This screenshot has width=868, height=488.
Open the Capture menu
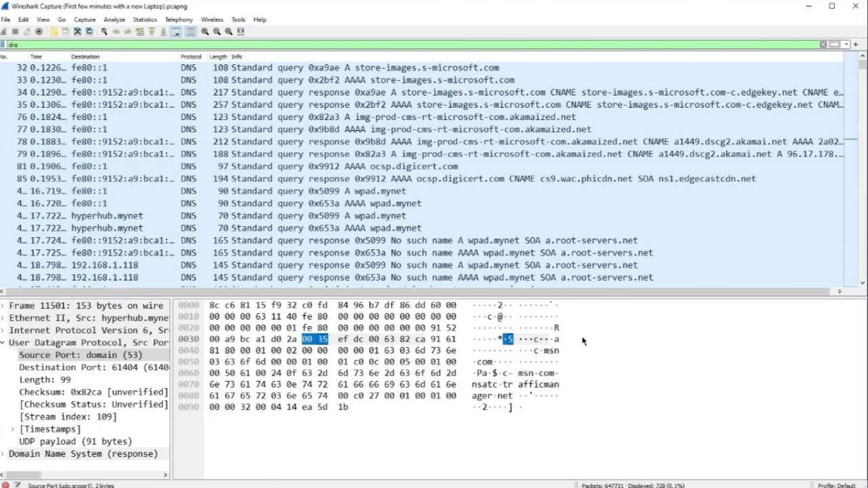[x=85, y=19]
